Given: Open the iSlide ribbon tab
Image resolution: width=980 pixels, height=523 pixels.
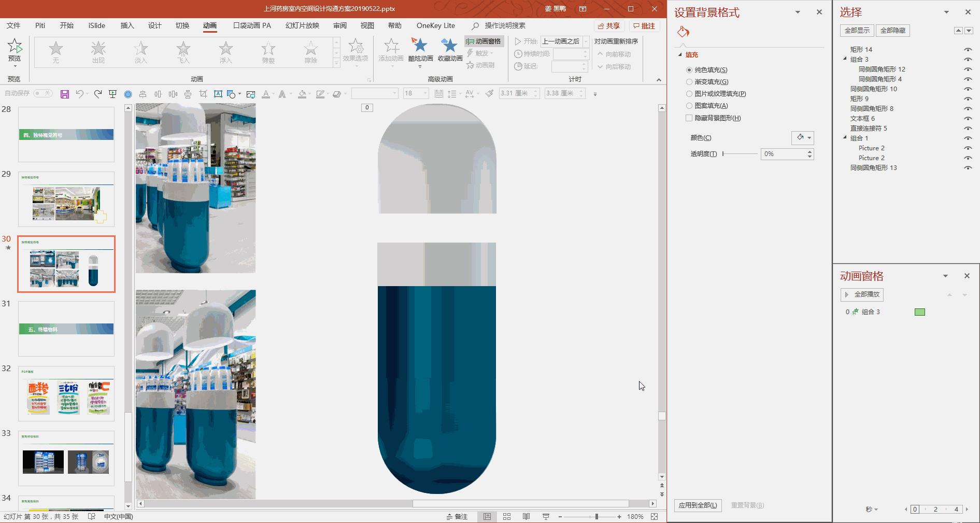Looking at the screenshot, I should pos(97,26).
